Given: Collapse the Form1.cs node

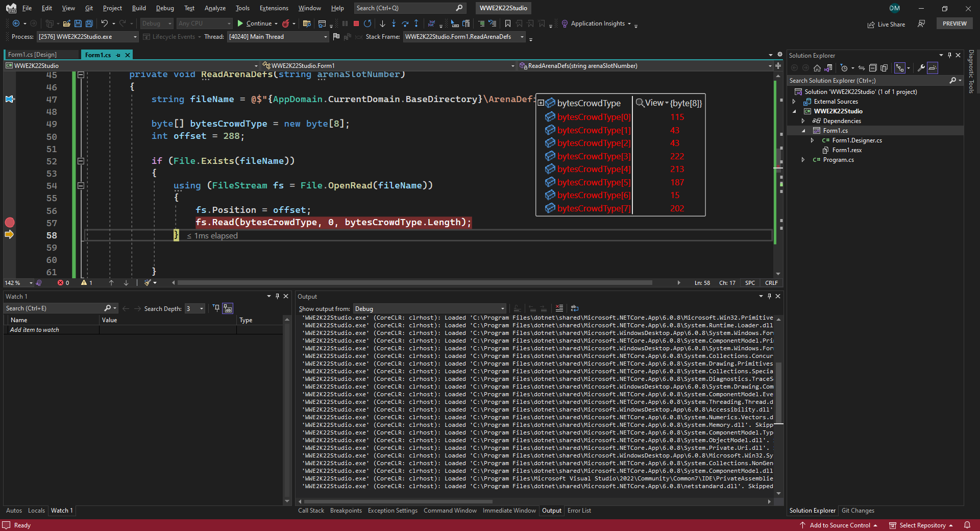Looking at the screenshot, I should [x=803, y=131].
